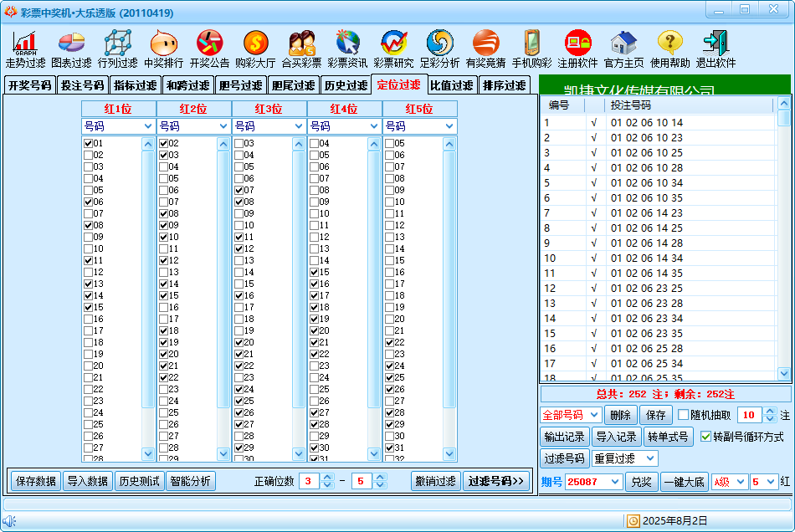Switch to the 历史过滤 tab
Screen dimensions: 795x532
[x=345, y=85]
